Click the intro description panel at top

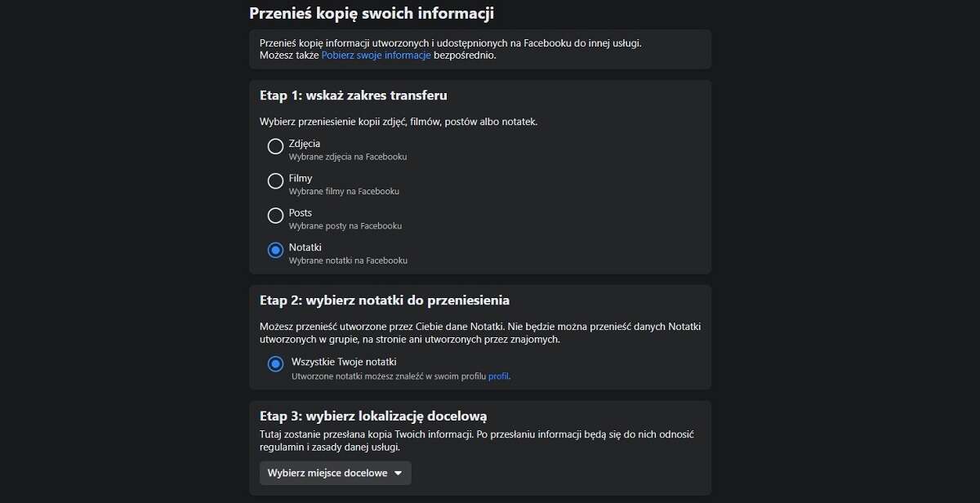click(x=479, y=49)
